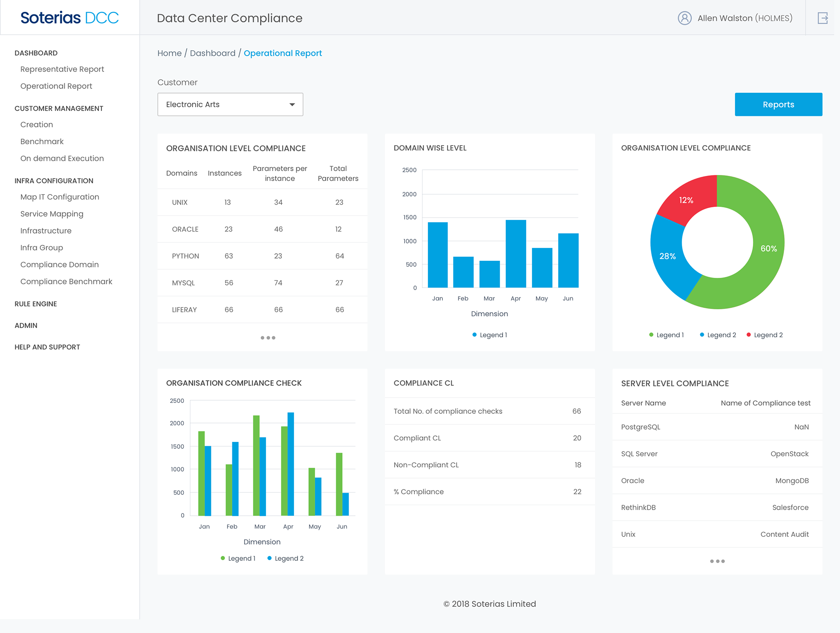Click the Reports button

[778, 105]
